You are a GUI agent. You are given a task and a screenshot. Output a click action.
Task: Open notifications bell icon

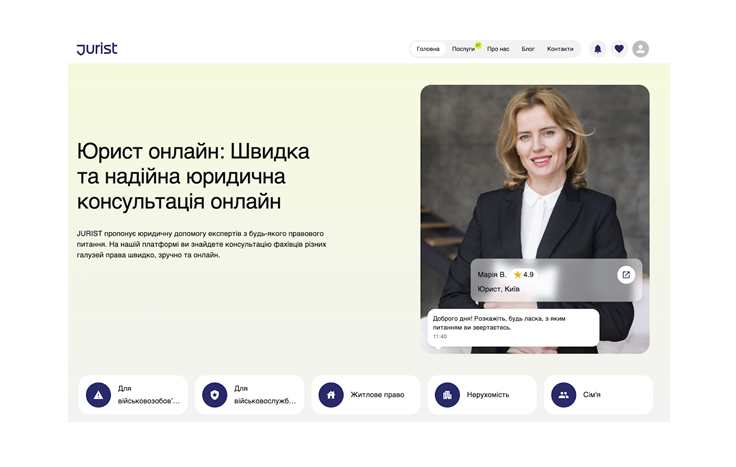[x=598, y=49]
